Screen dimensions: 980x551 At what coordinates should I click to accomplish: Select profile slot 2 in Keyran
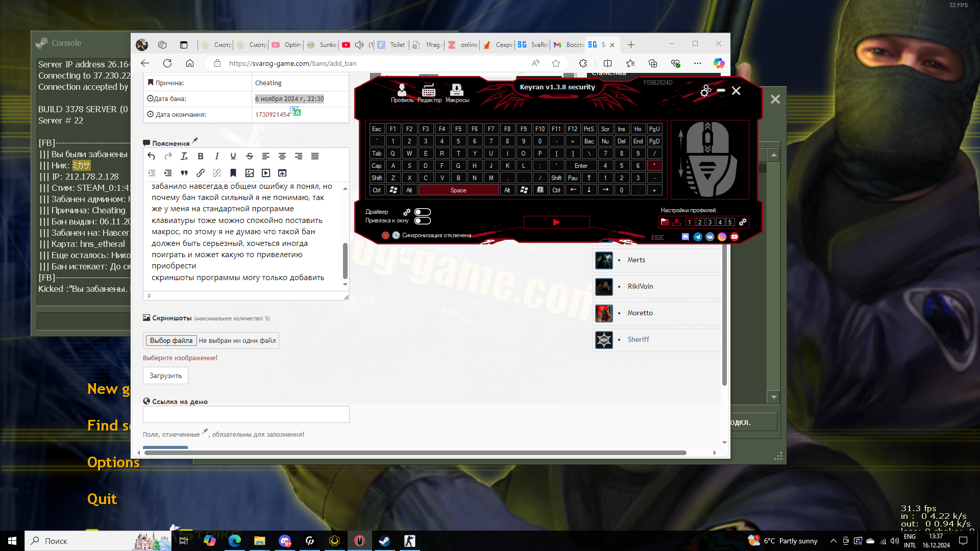tap(700, 222)
